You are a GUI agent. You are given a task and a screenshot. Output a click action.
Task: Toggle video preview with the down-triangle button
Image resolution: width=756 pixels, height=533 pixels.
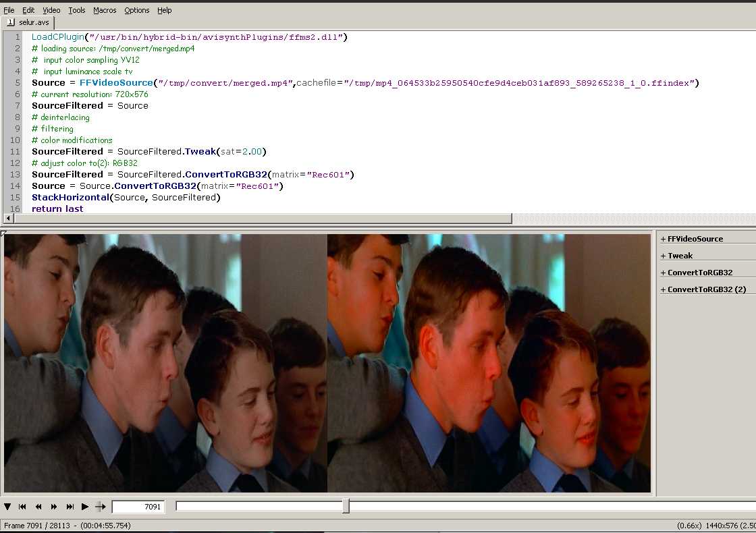click(x=7, y=507)
